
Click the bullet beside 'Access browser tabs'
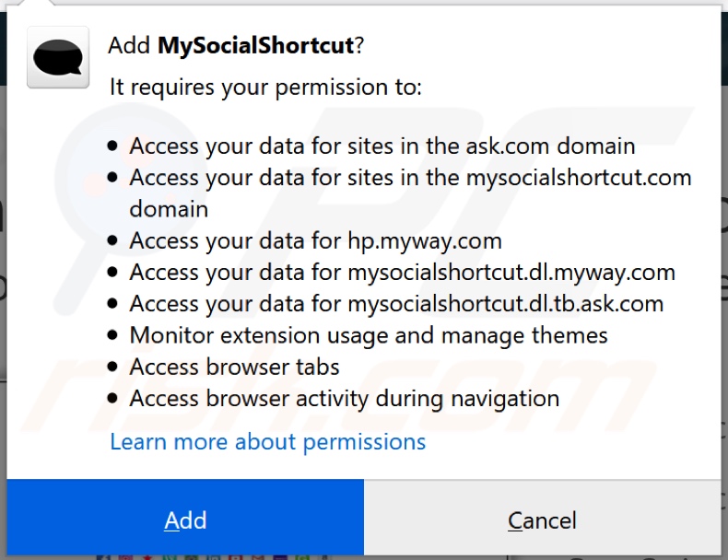coord(113,367)
